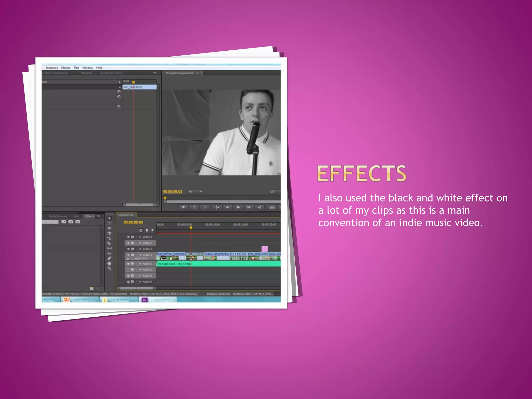This screenshot has width=532, height=399.
Task: Mute the Audio 1 track speaker
Action: click(128, 264)
